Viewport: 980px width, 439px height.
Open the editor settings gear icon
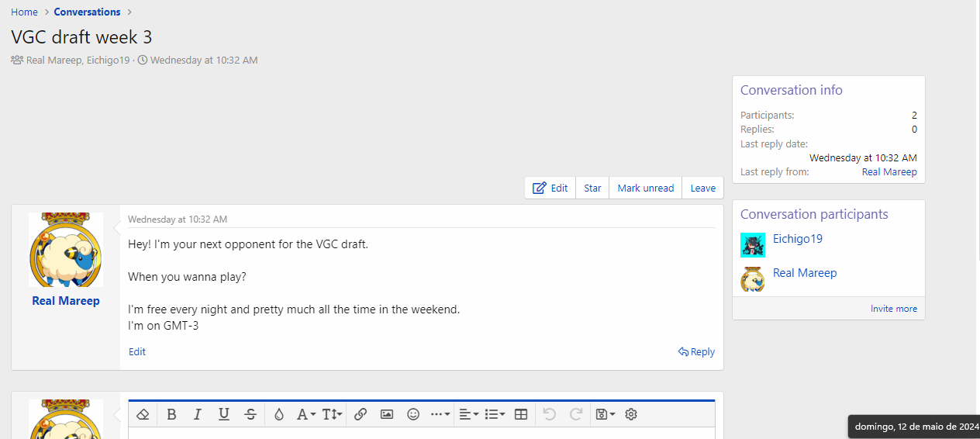click(631, 414)
